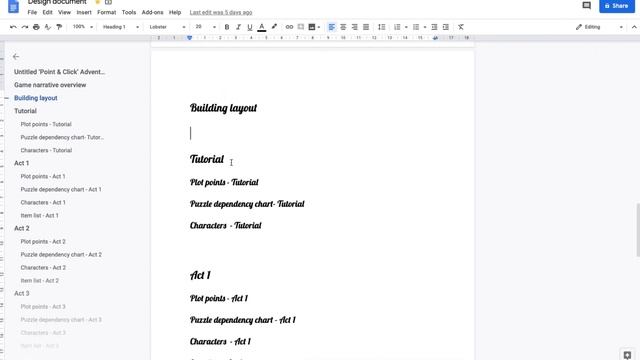
Task: Click the Share button
Action: (617, 6)
